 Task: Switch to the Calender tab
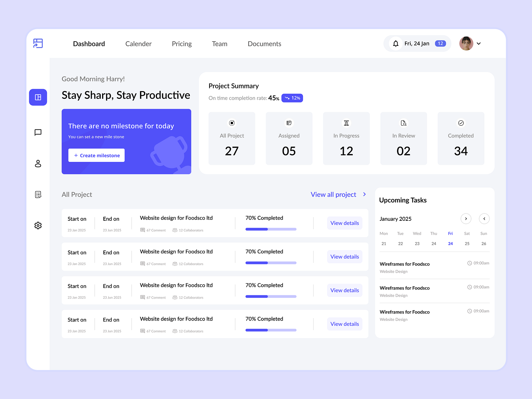point(138,44)
